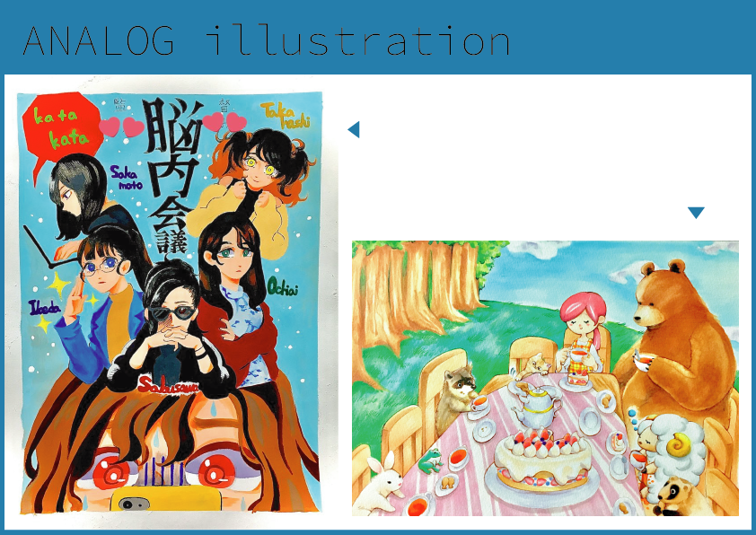Click the black sunglasses on the center girl

tap(172, 312)
